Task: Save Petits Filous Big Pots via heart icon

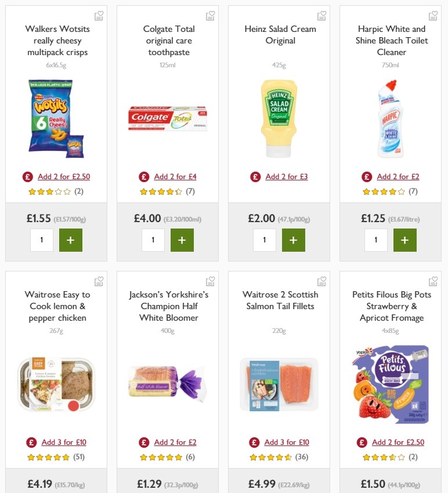Action: click(433, 281)
